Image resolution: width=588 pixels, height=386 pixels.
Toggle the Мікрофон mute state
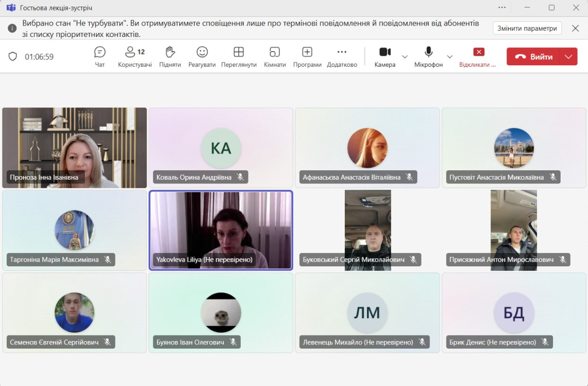click(x=429, y=56)
